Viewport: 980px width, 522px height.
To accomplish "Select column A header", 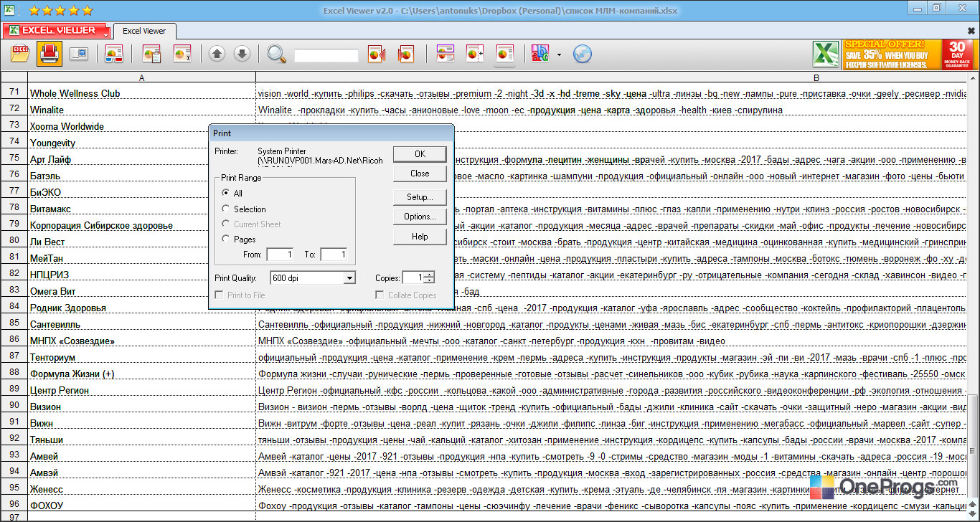I will 141,77.
